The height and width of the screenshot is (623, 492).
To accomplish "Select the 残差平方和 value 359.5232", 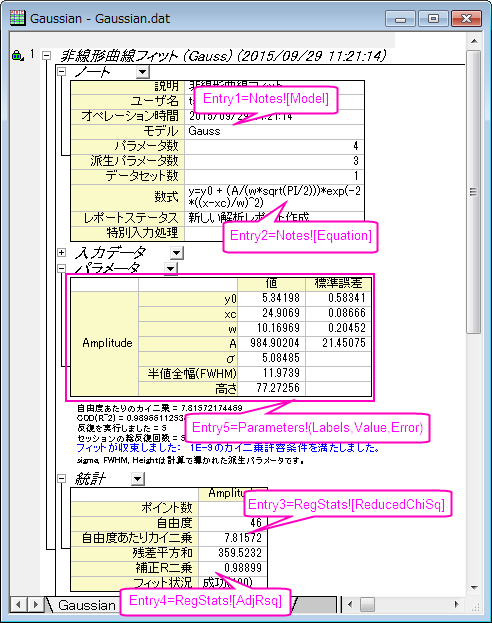I will coord(233,553).
